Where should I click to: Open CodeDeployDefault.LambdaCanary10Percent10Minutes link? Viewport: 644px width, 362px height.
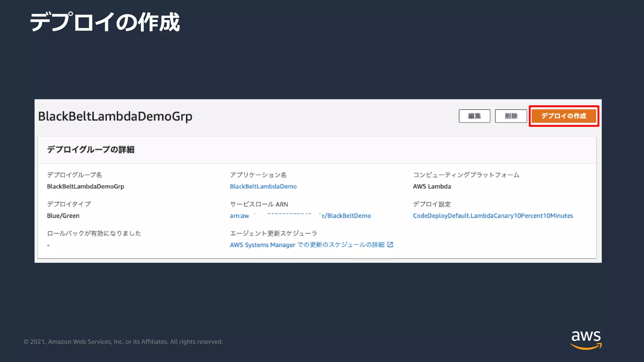tap(493, 216)
